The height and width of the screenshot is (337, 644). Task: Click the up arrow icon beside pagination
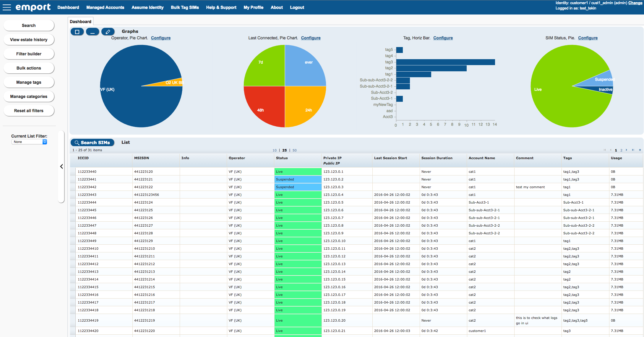640,150
